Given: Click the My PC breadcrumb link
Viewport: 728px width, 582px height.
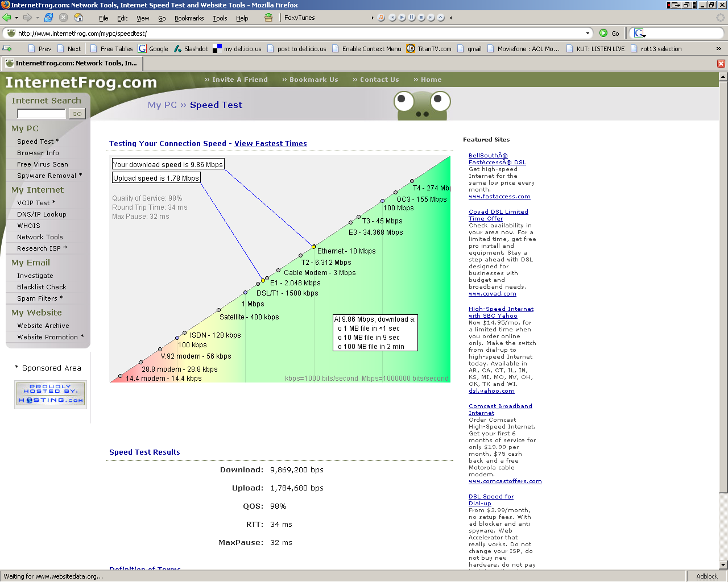Looking at the screenshot, I should [162, 105].
